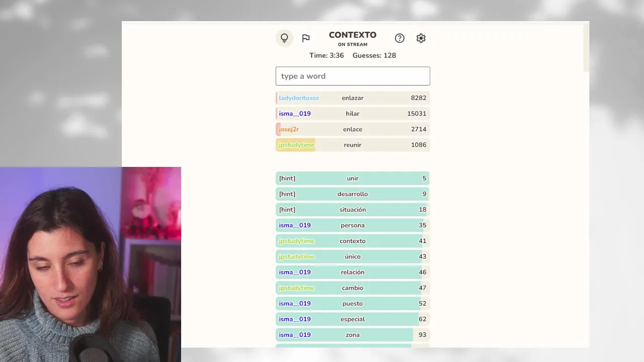Image resolution: width=644 pixels, height=362 pixels.
Task: Click username 'josej2r'
Action: click(x=289, y=129)
